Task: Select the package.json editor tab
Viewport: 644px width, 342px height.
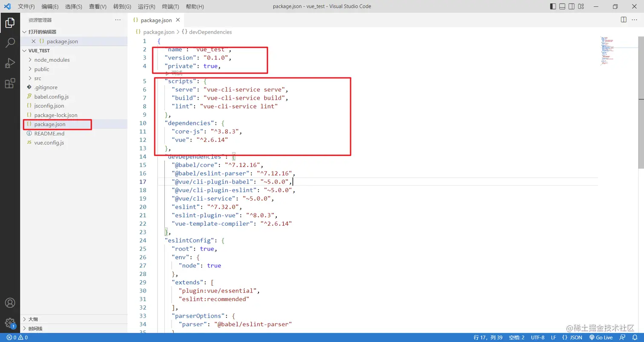Action: pos(157,20)
